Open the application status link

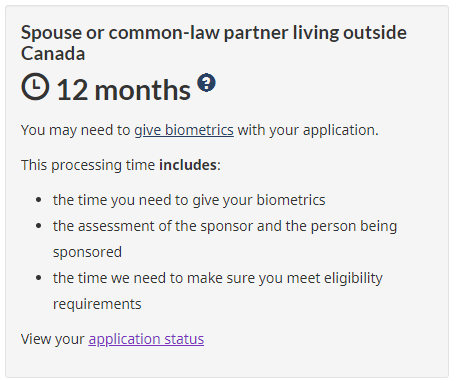point(146,339)
